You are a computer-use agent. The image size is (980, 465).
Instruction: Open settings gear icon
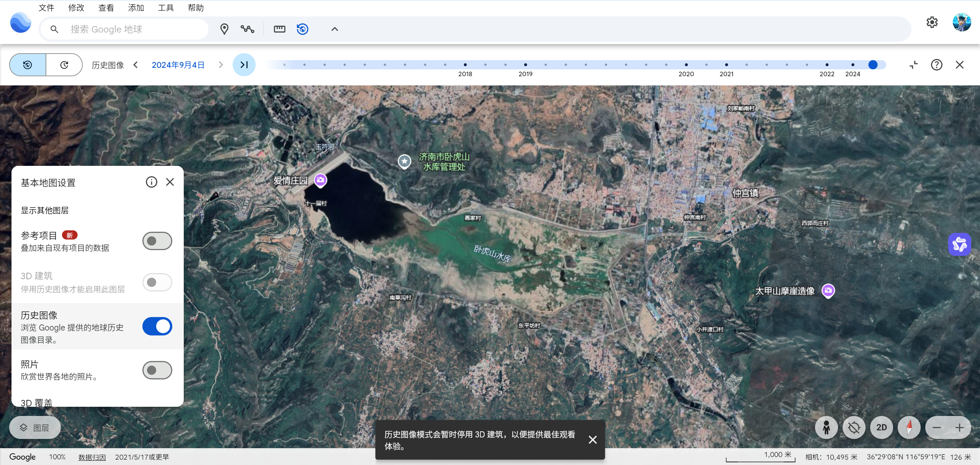pos(932,22)
